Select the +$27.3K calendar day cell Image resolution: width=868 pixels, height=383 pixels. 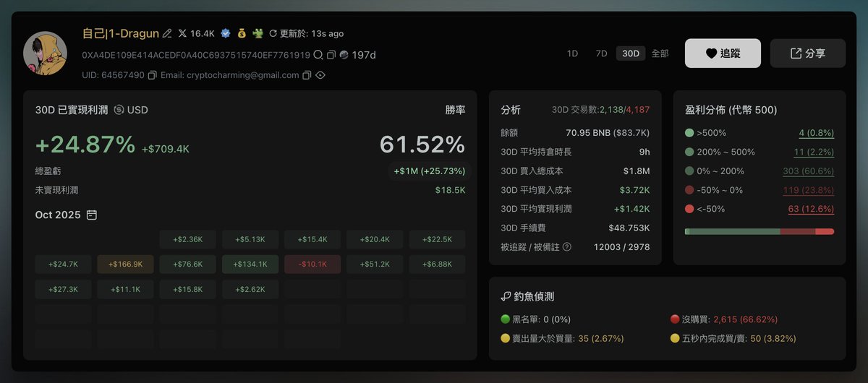[63, 289]
